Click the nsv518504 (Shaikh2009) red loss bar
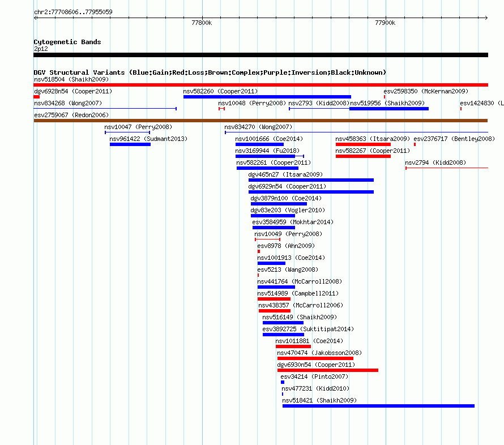 [x=260, y=85]
